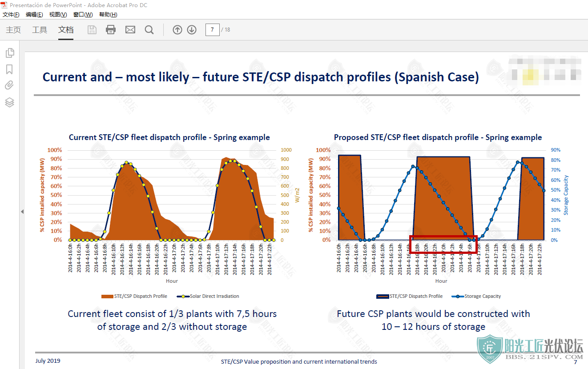The image size is (588, 369).
Task: Click the Adobe Acrobat title bar icon
Action: 4,5
